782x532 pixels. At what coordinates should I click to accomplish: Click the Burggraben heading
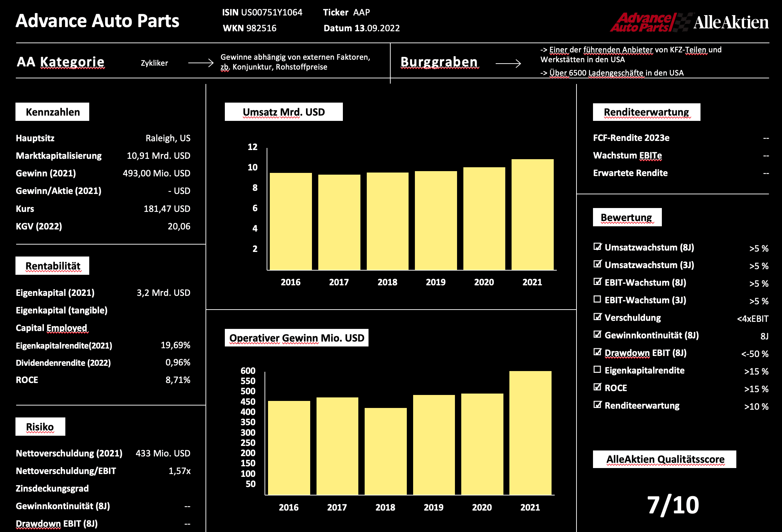[439, 62]
